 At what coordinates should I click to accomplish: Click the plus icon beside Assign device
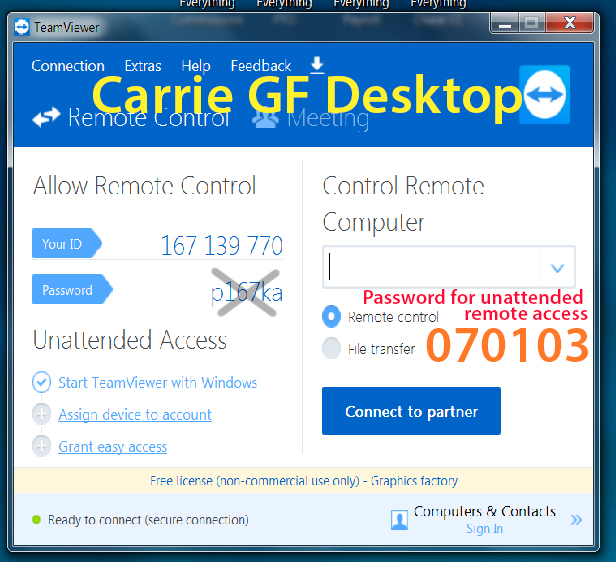tap(41, 414)
